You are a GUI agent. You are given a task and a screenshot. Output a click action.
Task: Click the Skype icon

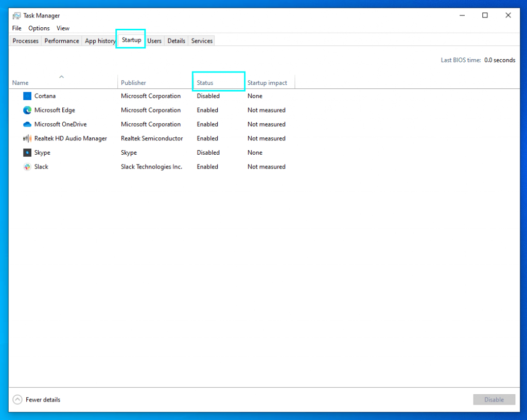tap(27, 152)
